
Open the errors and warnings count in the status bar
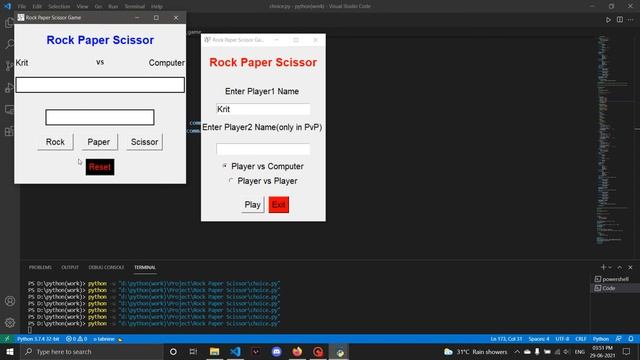pyautogui.click(x=76, y=339)
